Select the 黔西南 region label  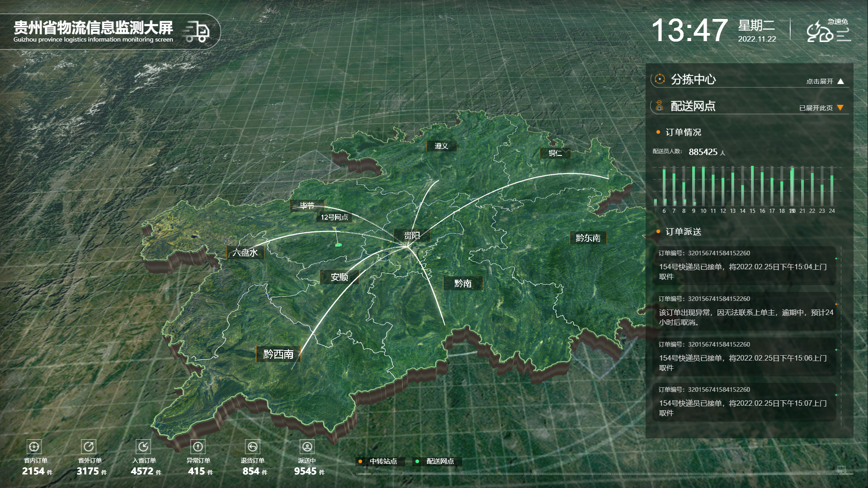278,354
